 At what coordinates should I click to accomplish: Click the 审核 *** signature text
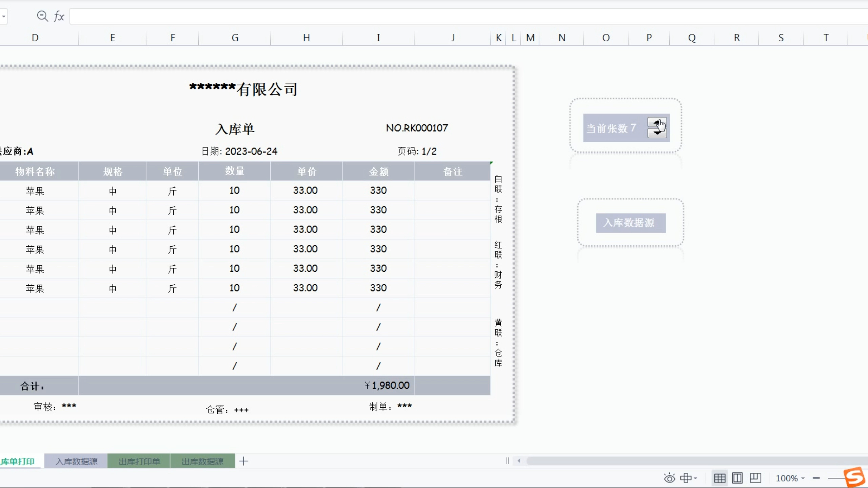pos(55,406)
